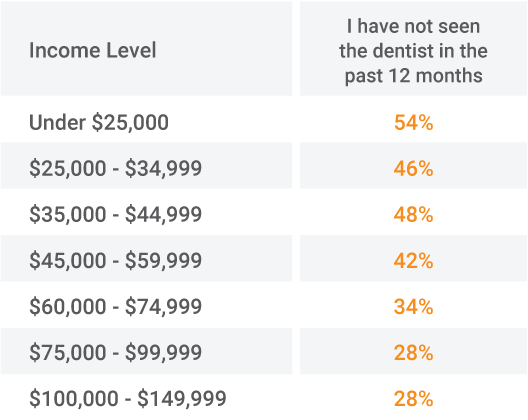Image resolution: width=528 pixels, height=420 pixels.
Task: Select the $60,000 - $74,999 row label
Action: pos(116,306)
